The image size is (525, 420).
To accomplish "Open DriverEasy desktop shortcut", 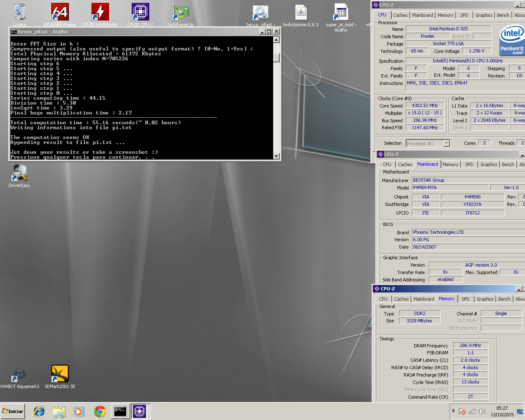I will tap(19, 176).
